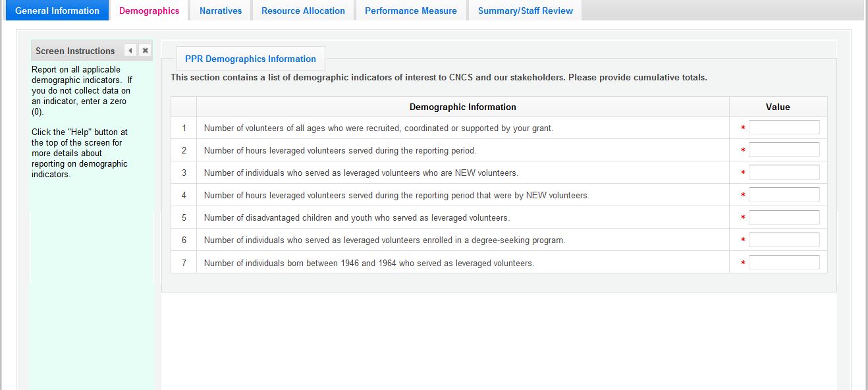Viewport: 868px width, 390px height.
Task: Close the Screen Instructions panel
Action: [145, 51]
